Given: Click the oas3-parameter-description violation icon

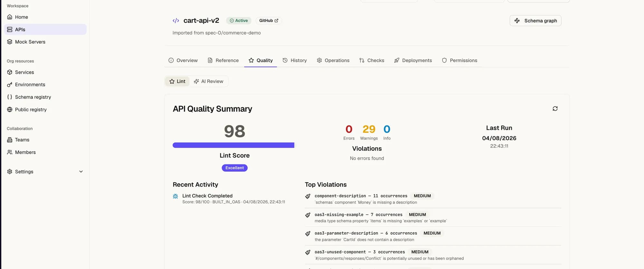Looking at the screenshot, I should [x=308, y=234].
